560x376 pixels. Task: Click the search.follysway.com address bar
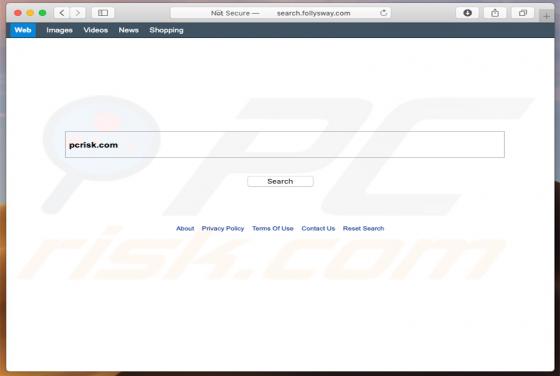click(280, 13)
